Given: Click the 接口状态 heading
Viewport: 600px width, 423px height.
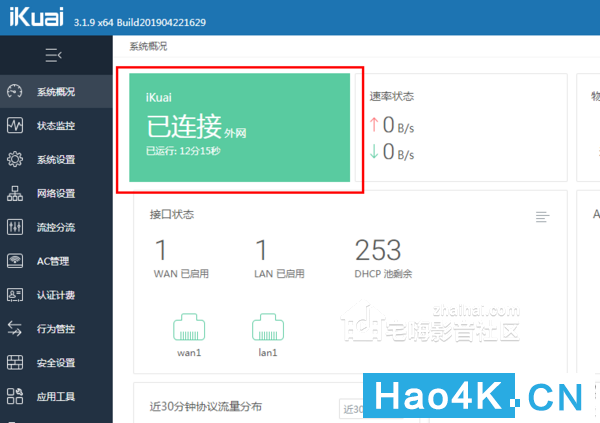Looking at the screenshot, I should (172, 214).
